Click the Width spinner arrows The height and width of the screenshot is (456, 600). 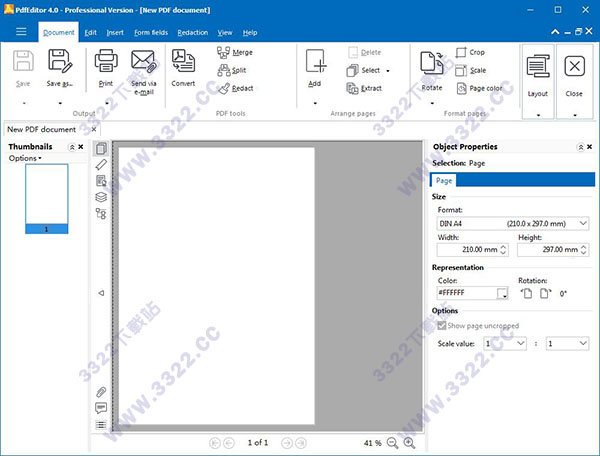(x=504, y=250)
